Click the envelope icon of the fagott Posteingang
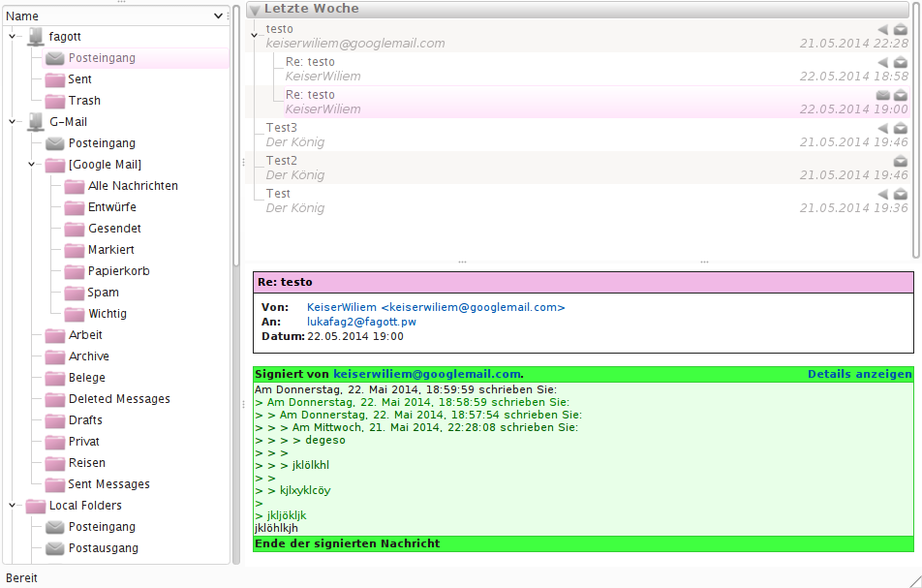Screen dimensions: 922x588 pos(54,58)
